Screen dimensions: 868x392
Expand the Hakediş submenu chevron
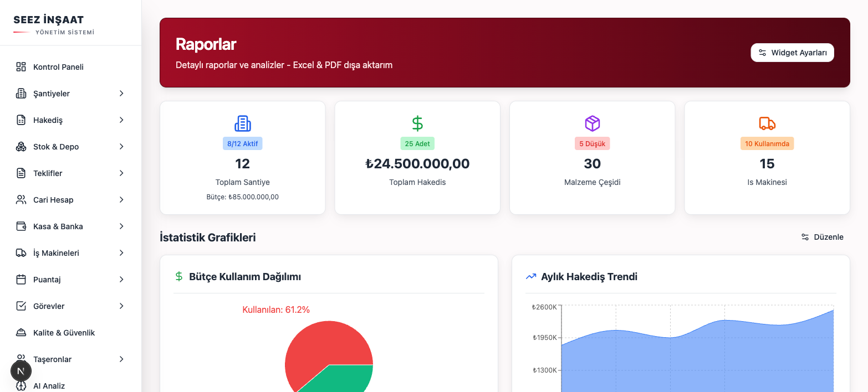pyautogui.click(x=121, y=120)
